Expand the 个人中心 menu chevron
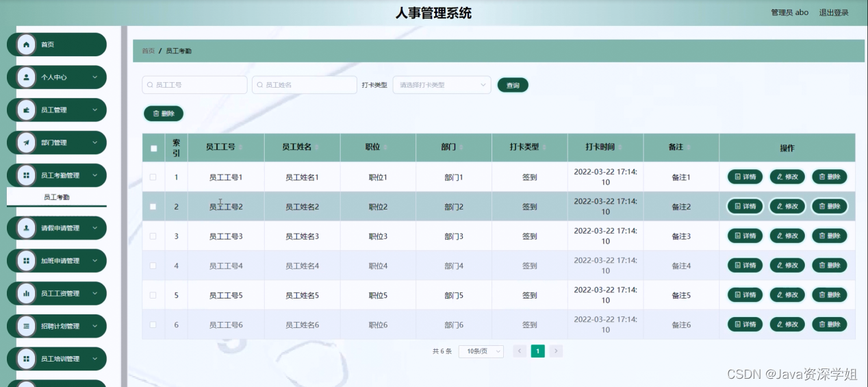This screenshot has height=387, width=868. (95, 77)
